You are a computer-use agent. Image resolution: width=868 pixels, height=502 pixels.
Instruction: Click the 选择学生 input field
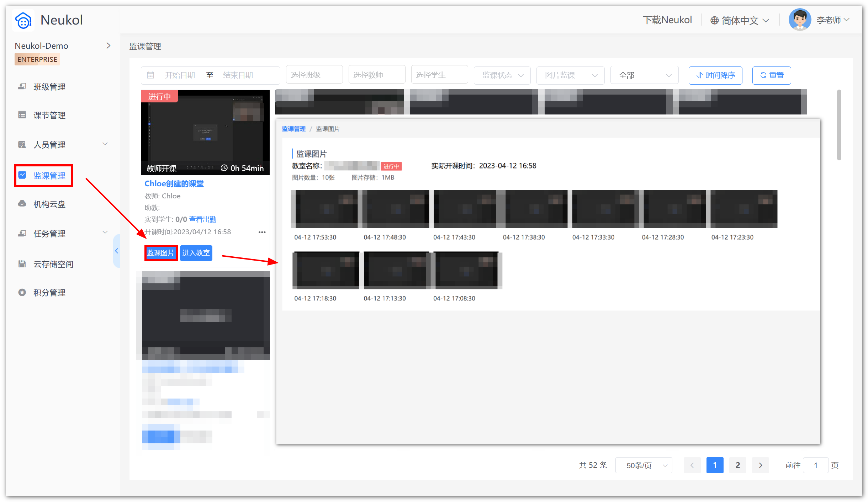[439, 75]
